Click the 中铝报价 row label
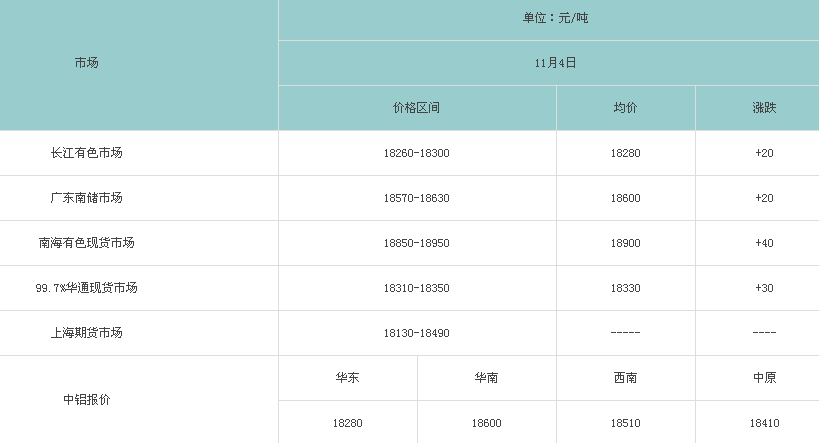The image size is (819, 443). [86, 400]
